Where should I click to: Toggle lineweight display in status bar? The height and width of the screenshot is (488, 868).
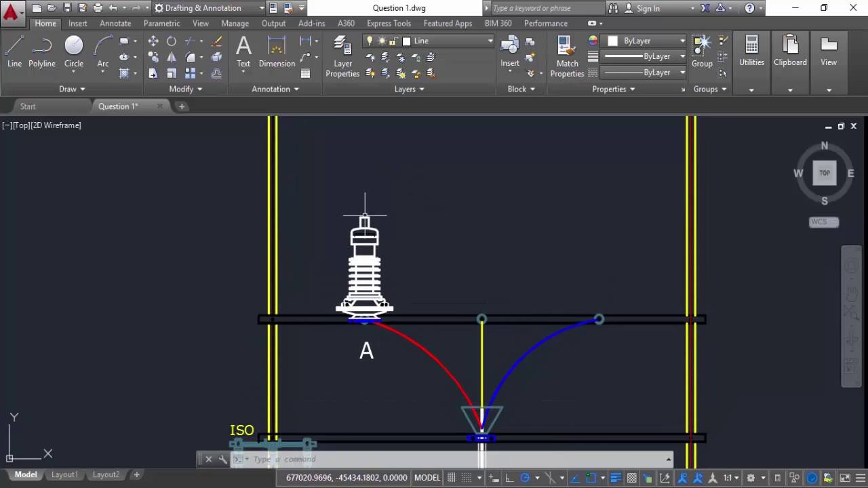616,478
